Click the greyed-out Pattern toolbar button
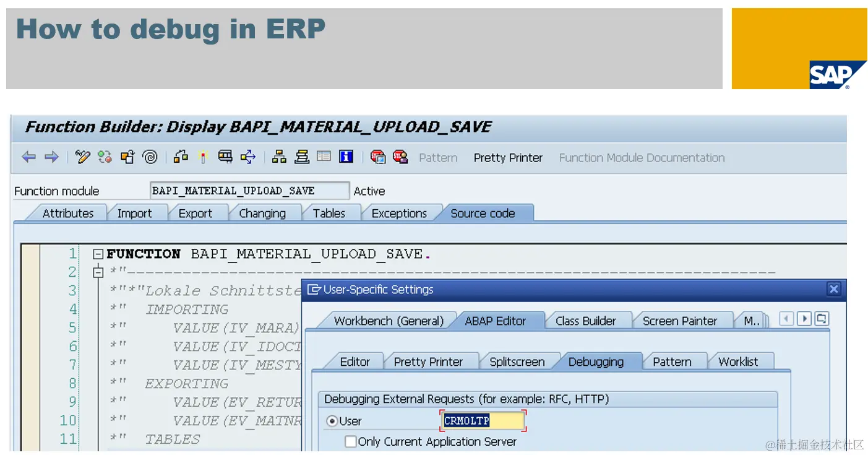 pyautogui.click(x=438, y=158)
